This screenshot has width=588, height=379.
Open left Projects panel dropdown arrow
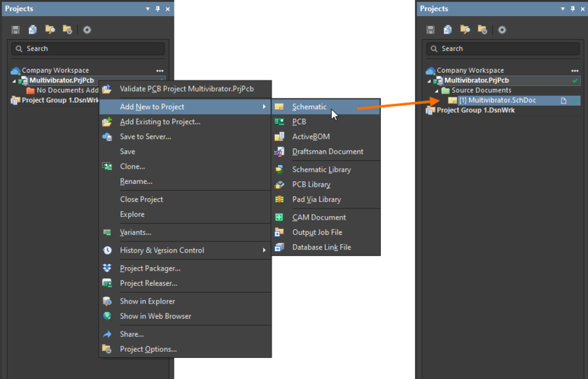(x=148, y=9)
